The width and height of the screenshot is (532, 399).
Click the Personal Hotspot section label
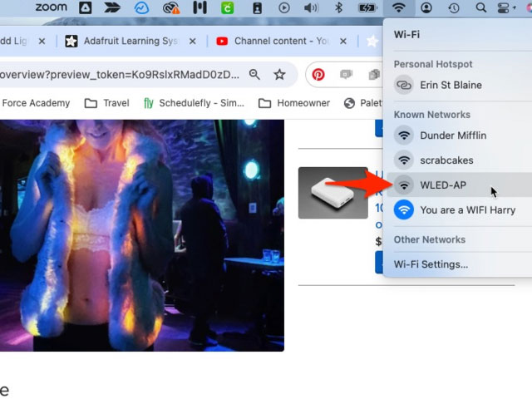433,64
